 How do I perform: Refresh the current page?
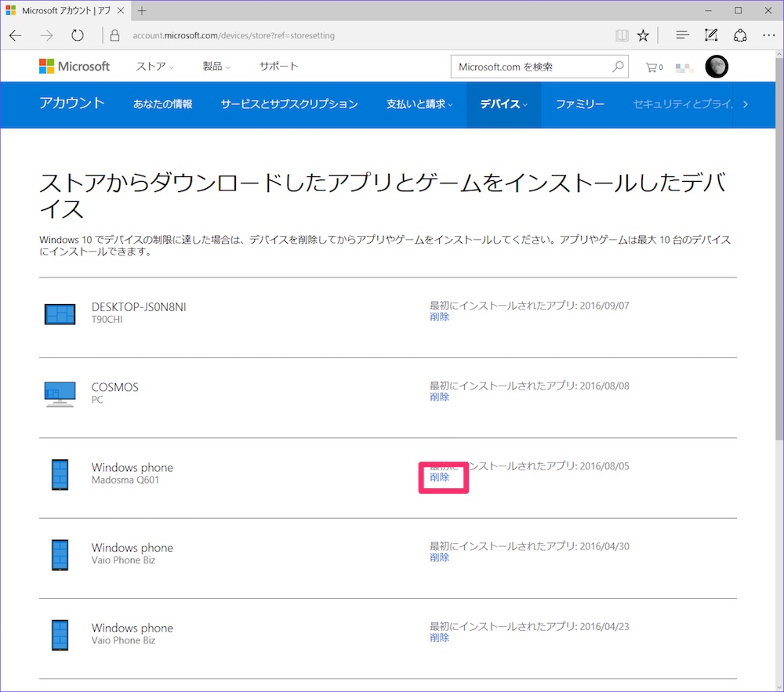click(x=78, y=35)
